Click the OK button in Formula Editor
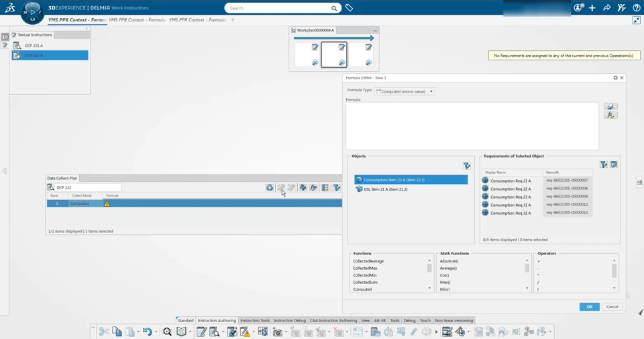Viewport: 644px width, 339px height. tap(590, 307)
